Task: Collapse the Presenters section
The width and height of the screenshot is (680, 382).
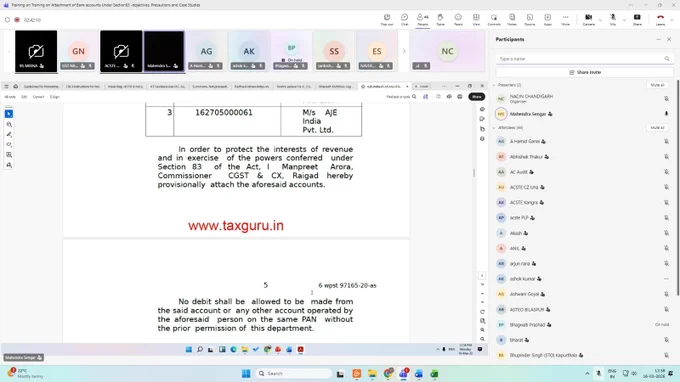Action: [494, 85]
